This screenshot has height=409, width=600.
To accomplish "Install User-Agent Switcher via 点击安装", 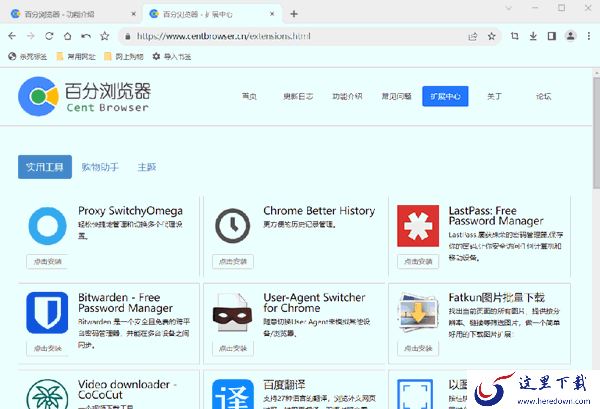I will (233, 348).
